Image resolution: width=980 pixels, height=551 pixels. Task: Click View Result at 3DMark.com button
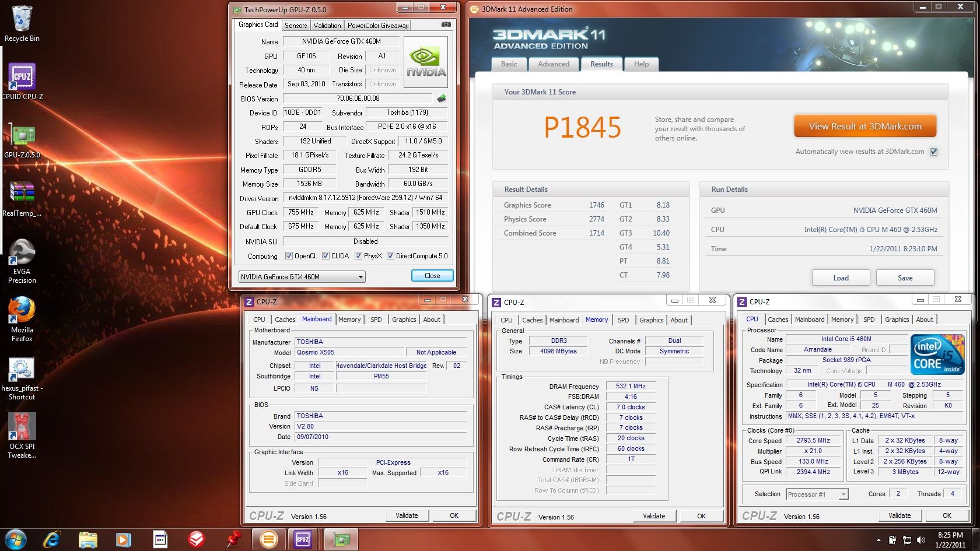(865, 127)
